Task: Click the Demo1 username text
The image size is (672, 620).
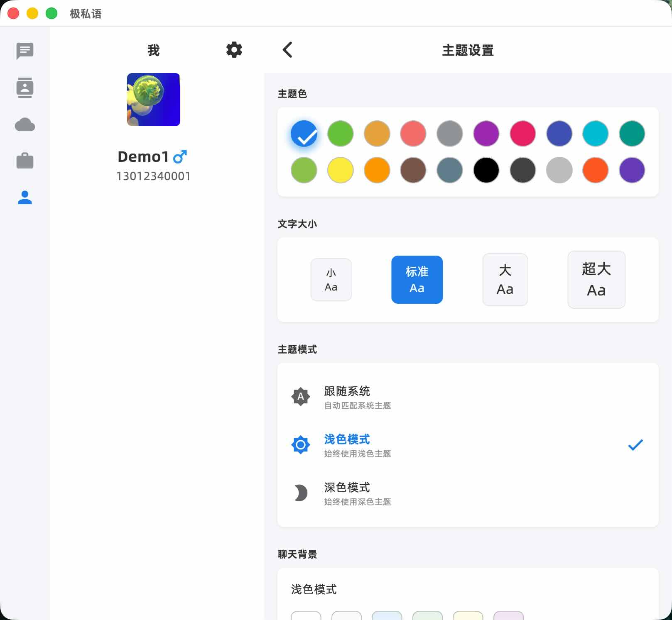Action: (143, 157)
